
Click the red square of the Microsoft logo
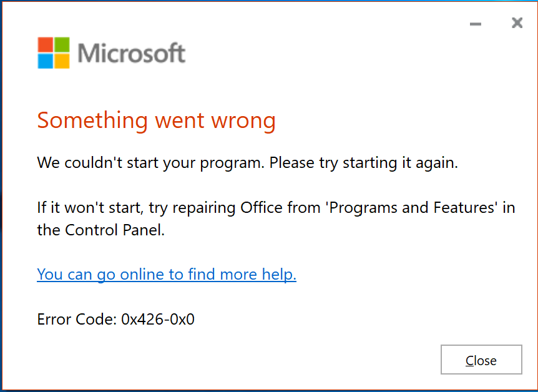pyautogui.click(x=46, y=44)
